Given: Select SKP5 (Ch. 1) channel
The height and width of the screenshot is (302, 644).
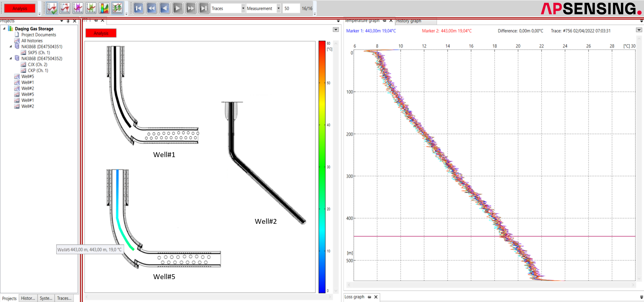Looking at the screenshot, I should [39, 52].
